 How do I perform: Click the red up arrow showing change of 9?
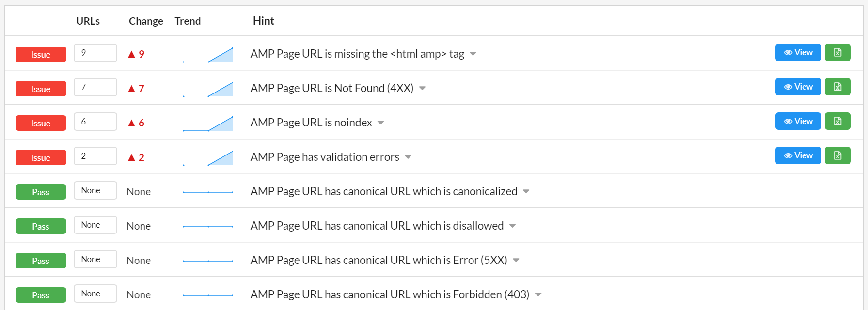pos(131,54)
